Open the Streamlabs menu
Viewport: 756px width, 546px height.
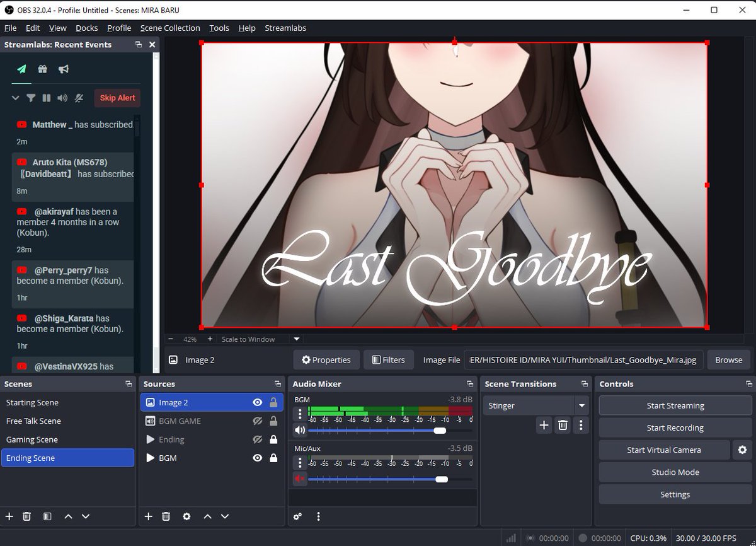(x=285, y=28)
